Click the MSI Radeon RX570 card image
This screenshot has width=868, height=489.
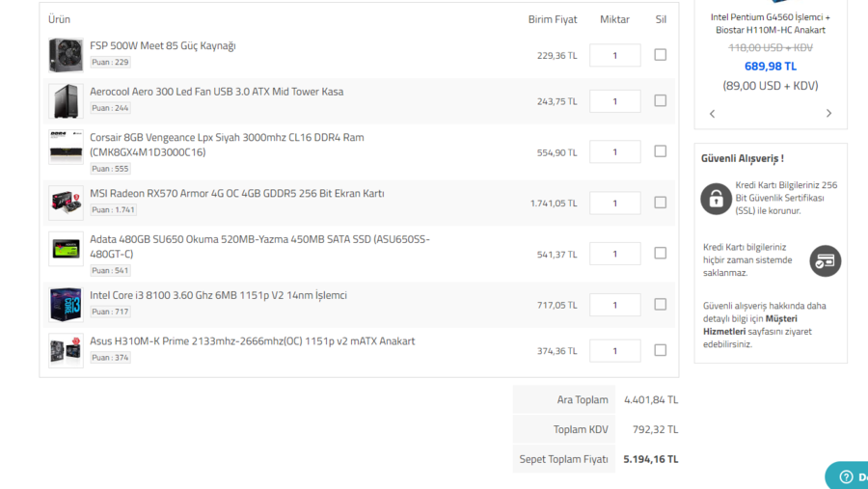pos(66,203)
